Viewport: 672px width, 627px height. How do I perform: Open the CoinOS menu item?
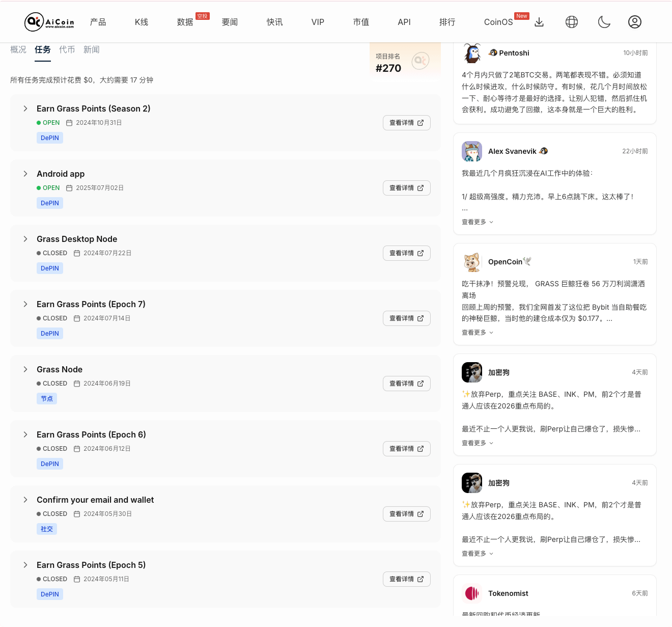498,22
